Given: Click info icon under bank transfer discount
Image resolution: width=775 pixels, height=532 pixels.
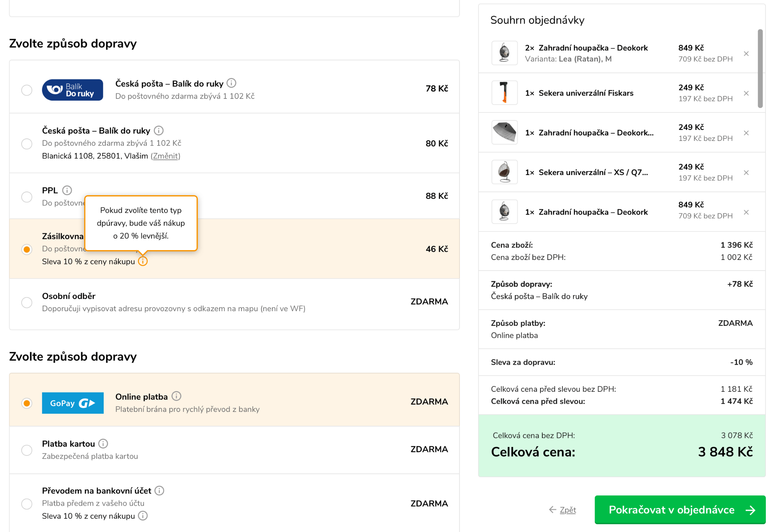Looking at the screenshot, I should [143, 516].
